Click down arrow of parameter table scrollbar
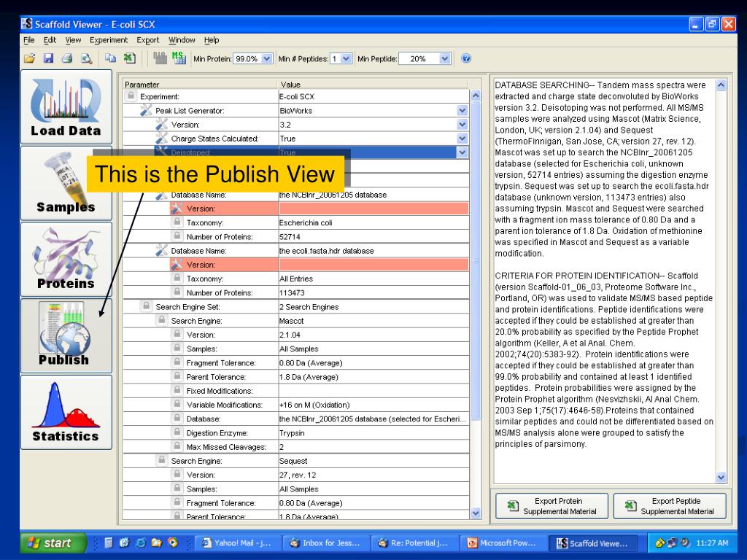Screen dimensions: 747x560 click(476, 513)
